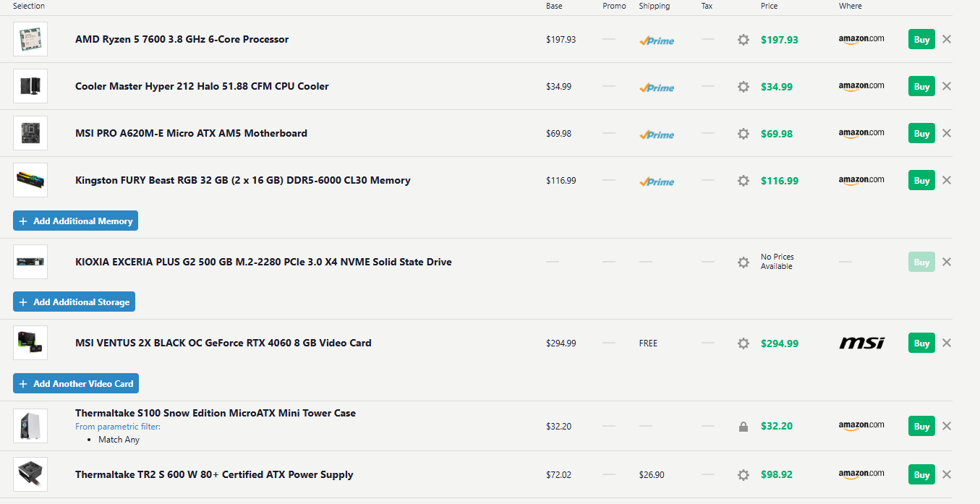Click the Ryzen 5 7600 product thumbnail

30,39
